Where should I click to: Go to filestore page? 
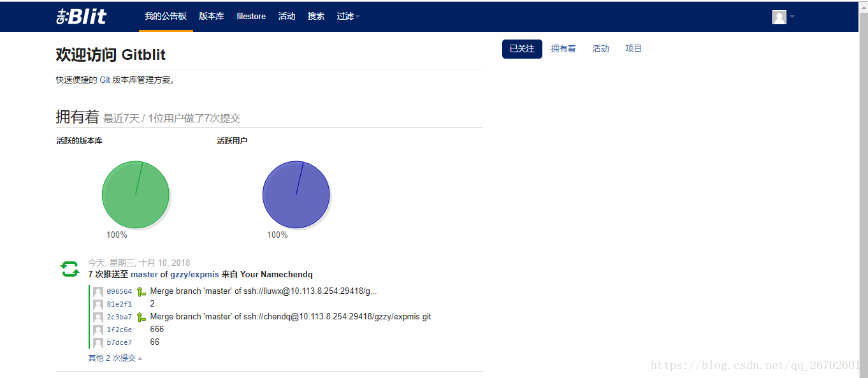[251, 16]
